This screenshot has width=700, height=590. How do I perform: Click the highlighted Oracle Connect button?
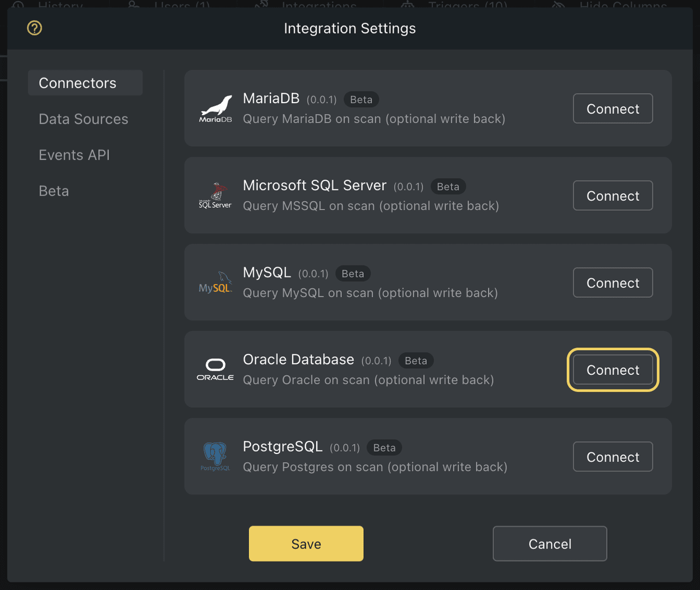coord(613,370)
